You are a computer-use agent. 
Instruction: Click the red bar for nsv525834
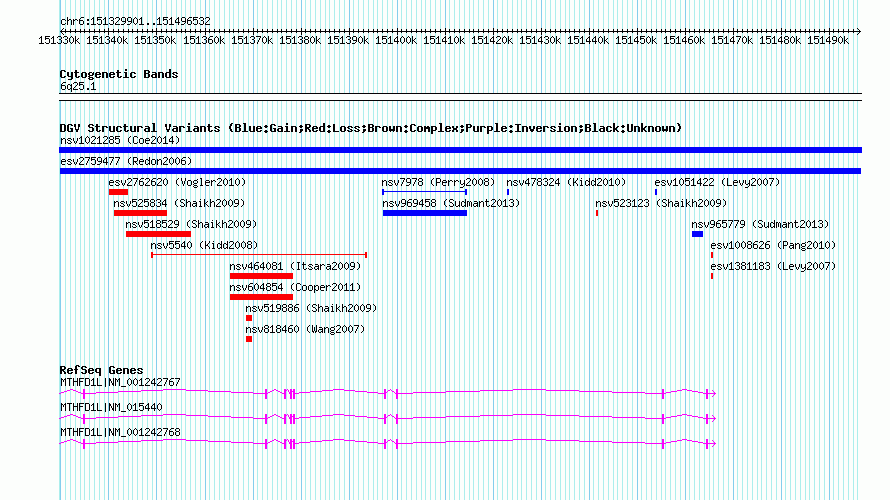point(140,213)
